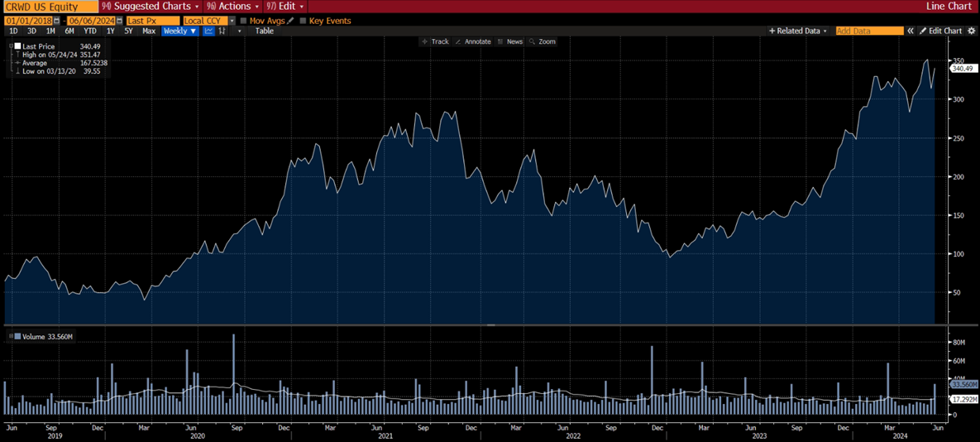Toggle the News overlay checkbox
Viewport: 980px width, 442px height.
click(x=501, y=41)
